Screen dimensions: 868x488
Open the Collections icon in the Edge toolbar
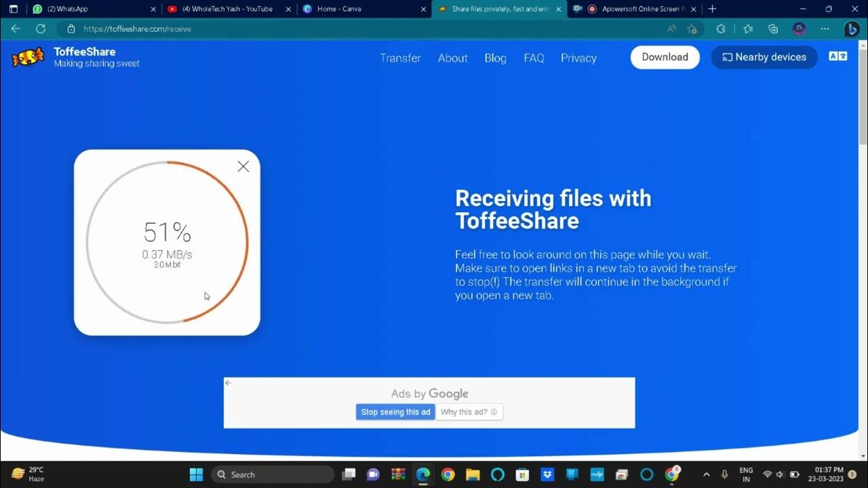pyautogui.click(x=773, y=29)
